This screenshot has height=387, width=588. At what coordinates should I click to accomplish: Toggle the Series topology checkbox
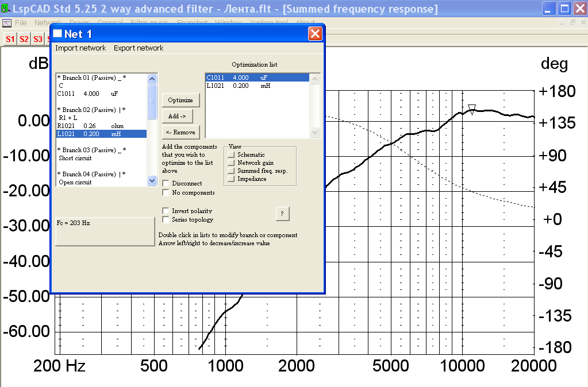166,219
